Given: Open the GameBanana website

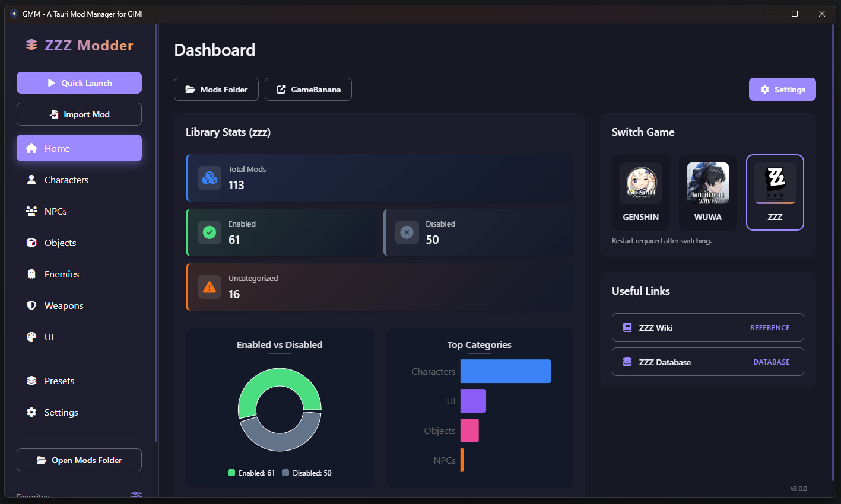Looking at the screenshot, I should click(x=308, y=89).
